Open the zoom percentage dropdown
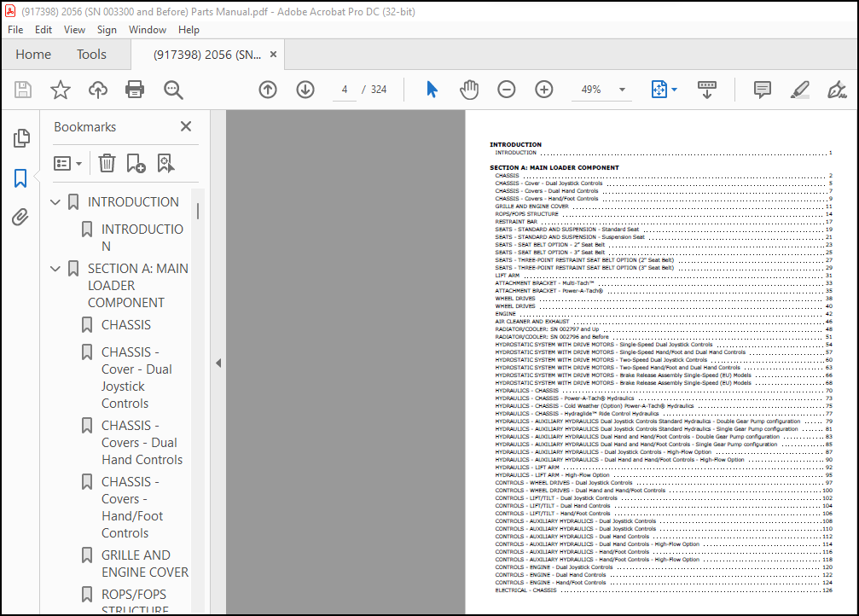Screen dimensions: 859x616 pos(622,90)
